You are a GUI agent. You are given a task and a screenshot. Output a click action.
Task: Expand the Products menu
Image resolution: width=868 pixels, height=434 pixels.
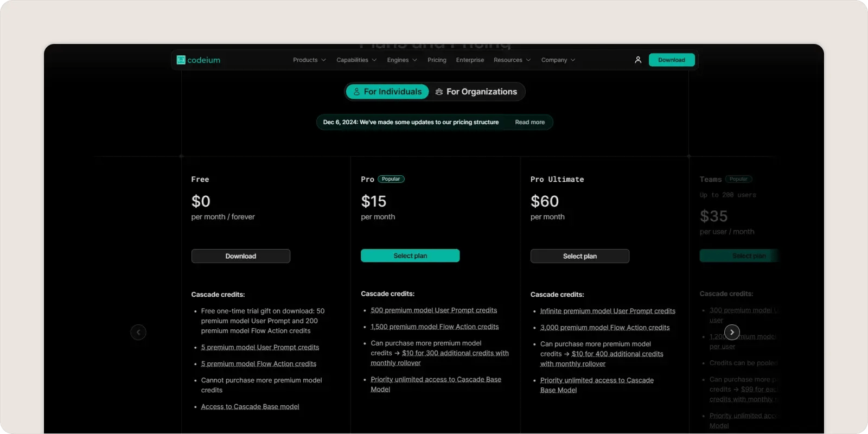pyautogui.click(x=309, y=60)
